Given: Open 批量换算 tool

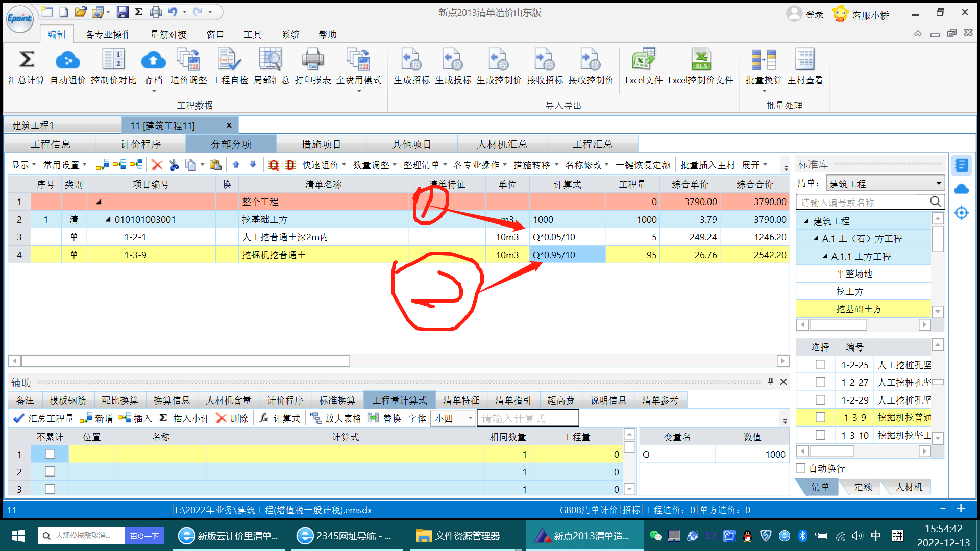Looking at the screenshot, I should (x=764, y=59).
